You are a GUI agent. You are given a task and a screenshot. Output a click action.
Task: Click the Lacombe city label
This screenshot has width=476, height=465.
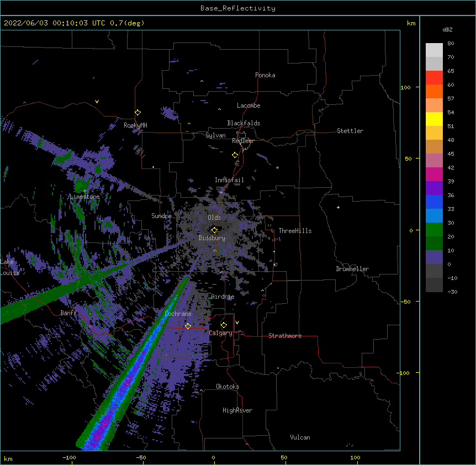point(248,105)
